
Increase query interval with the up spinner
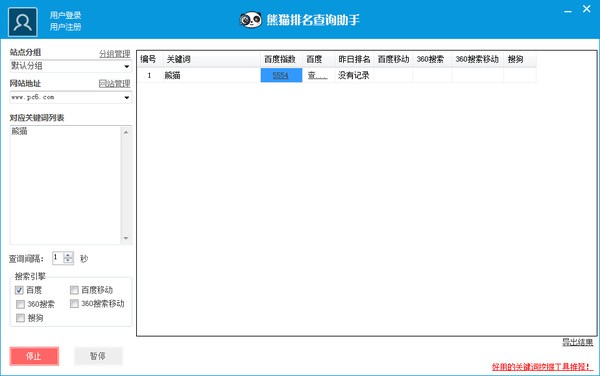(x=68, y=255)
